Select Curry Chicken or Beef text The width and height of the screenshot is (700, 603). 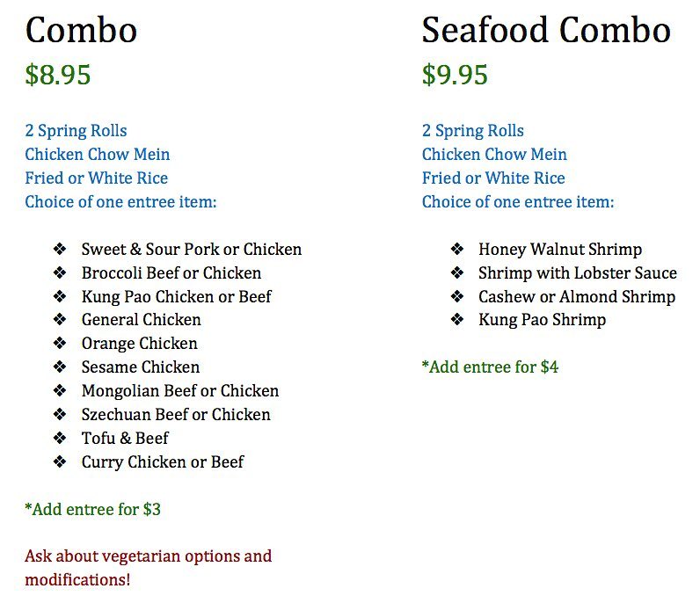pos(163,462)
